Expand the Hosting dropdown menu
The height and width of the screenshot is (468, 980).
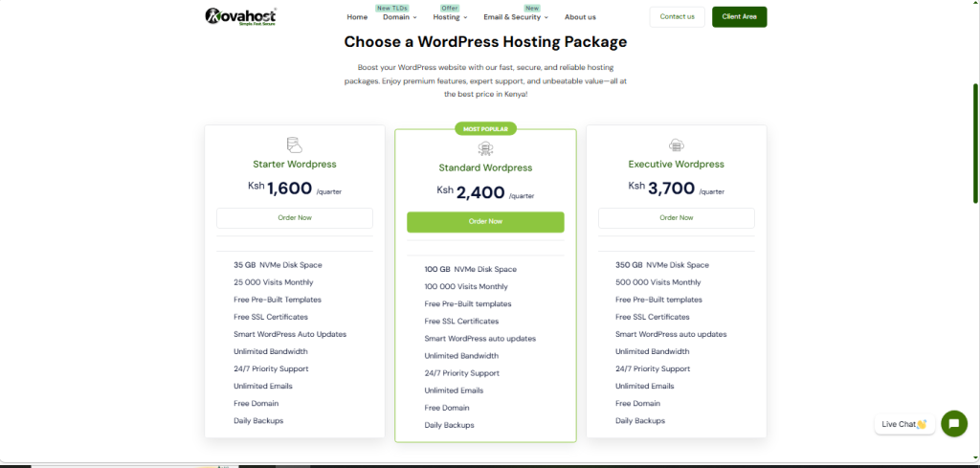[450, 17]
